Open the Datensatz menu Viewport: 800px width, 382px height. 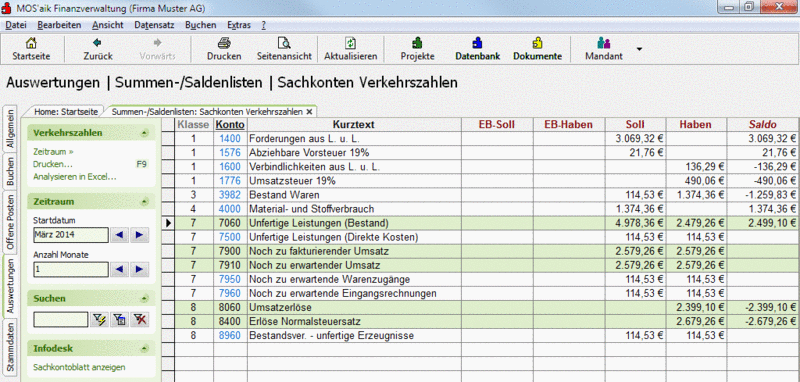[x=155, y=25]
